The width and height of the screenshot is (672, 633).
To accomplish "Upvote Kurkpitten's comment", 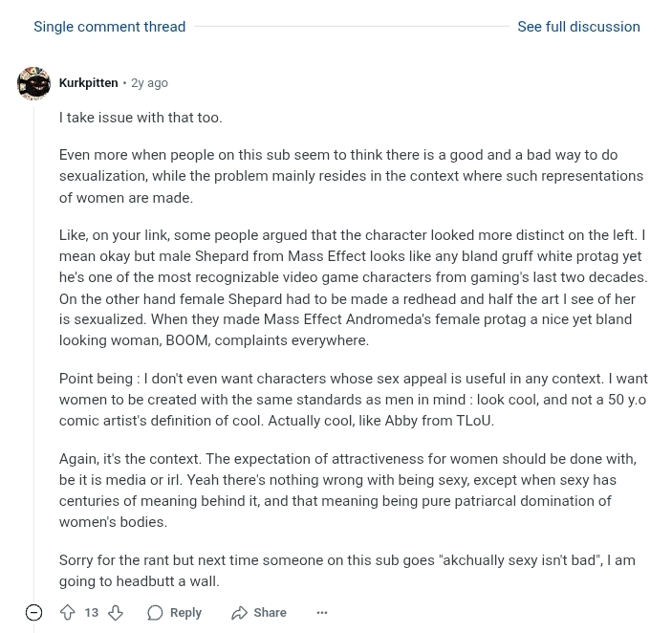I will (67, 612).
